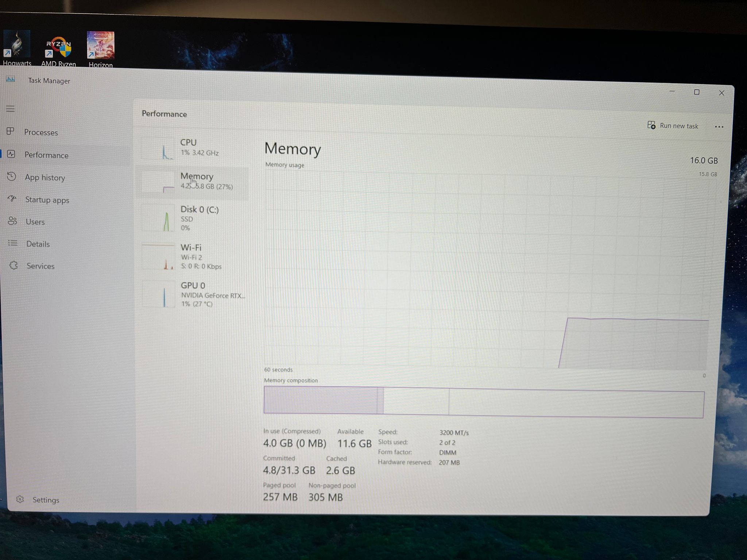
Task: Switch to the App history page
Action: tap(45, 178)
